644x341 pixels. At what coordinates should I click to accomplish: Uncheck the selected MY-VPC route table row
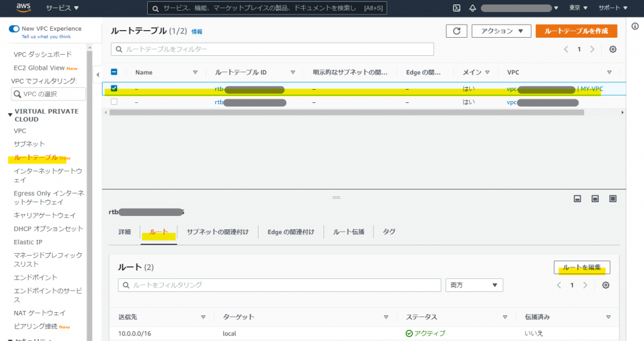coord(114,89)
